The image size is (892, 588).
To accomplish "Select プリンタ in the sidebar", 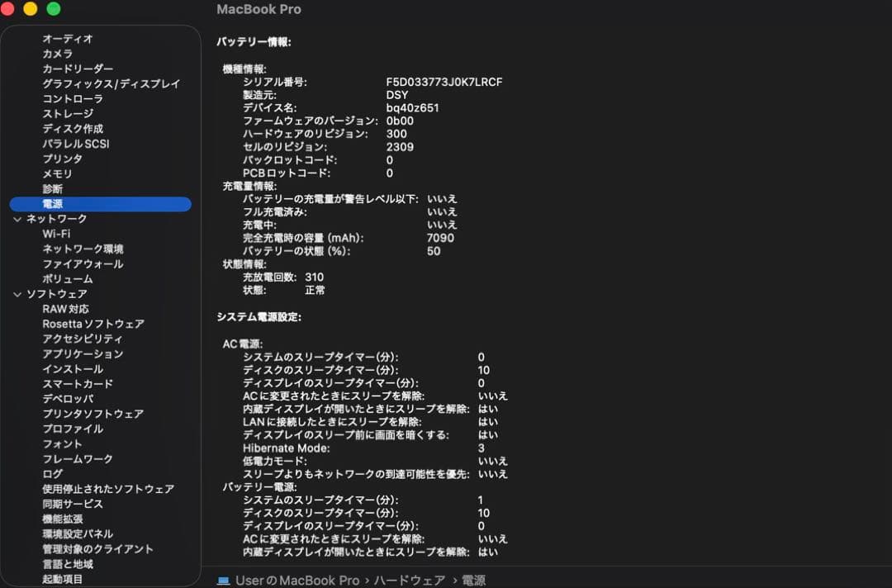I will pyautogui.click(x=63, y=159).
